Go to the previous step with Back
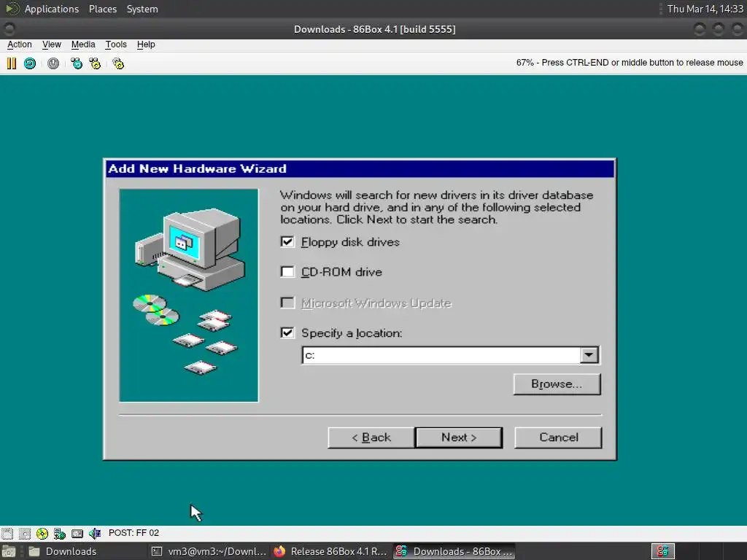Screen dimensions: 747x560 tap(371, 437)
